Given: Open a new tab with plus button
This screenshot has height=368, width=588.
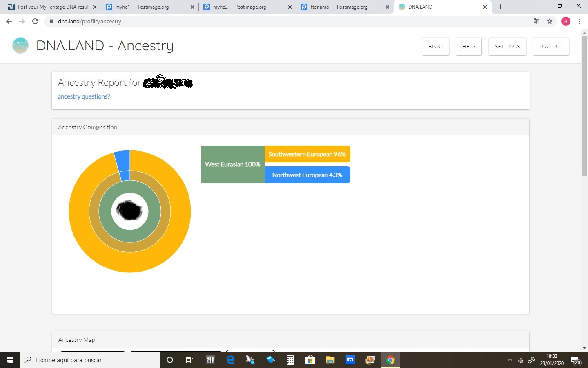Looking at the screenshot, I should pyautogui.click(x=501, y=7).
